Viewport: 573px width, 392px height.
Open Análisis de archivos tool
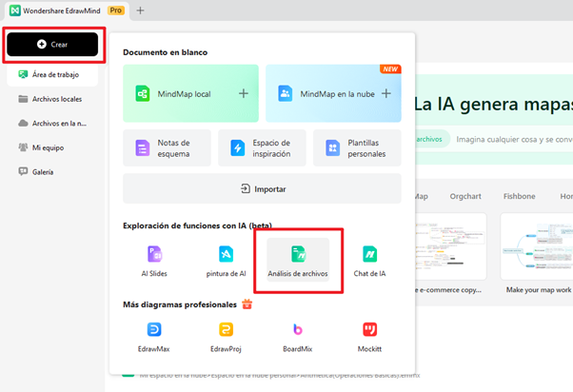tap(297, 261)
